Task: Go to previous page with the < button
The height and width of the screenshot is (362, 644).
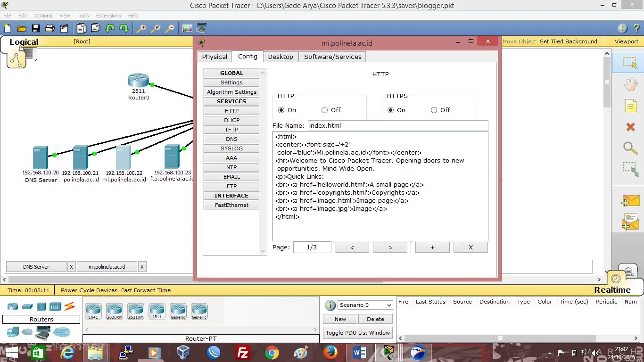Action: pos(352,247)
